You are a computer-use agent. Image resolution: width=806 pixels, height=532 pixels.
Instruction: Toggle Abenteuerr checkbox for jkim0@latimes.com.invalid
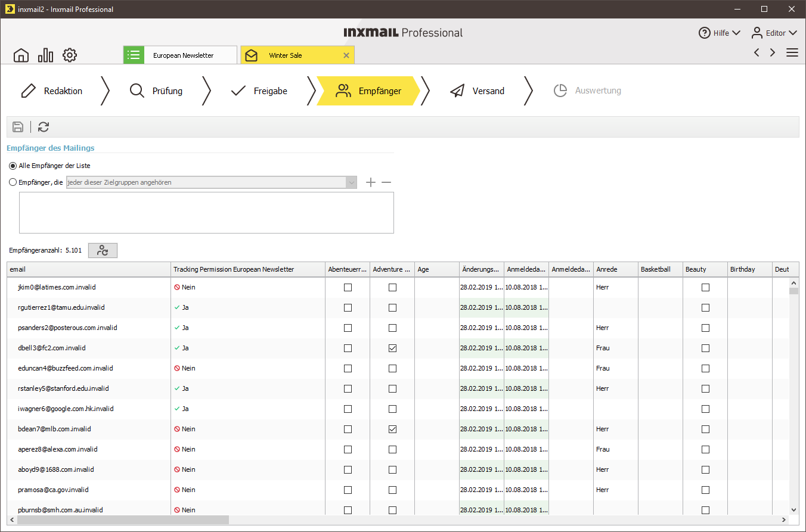pos(348,287)
